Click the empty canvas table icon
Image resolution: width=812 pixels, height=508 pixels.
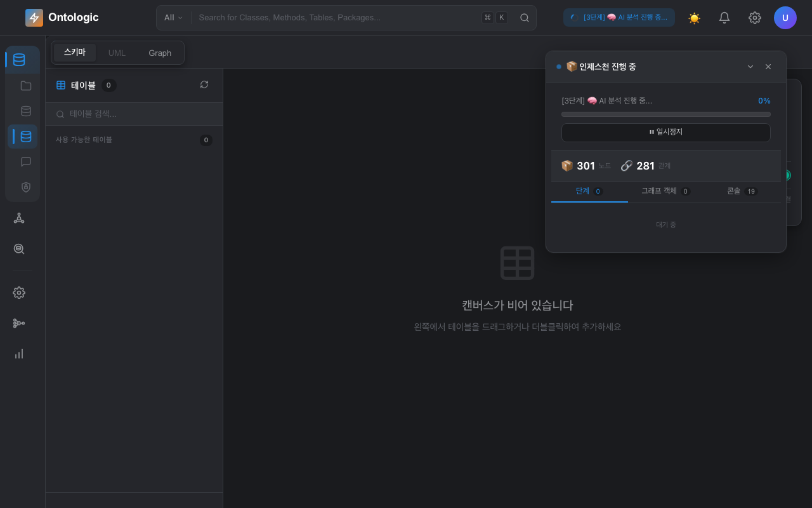pos(517,263)
